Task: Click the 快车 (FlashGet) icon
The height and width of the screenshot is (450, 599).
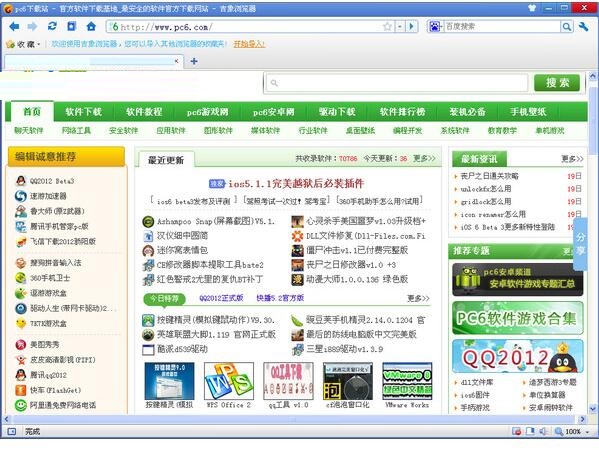Action: (x=21, y=390)
